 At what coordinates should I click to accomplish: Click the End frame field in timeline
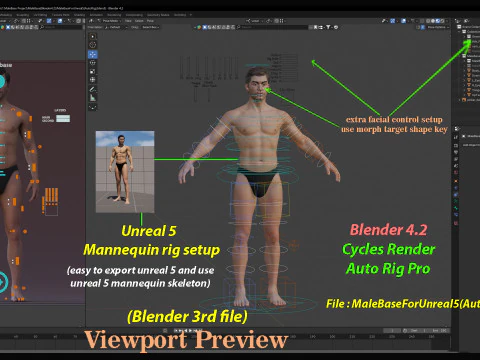439,331
